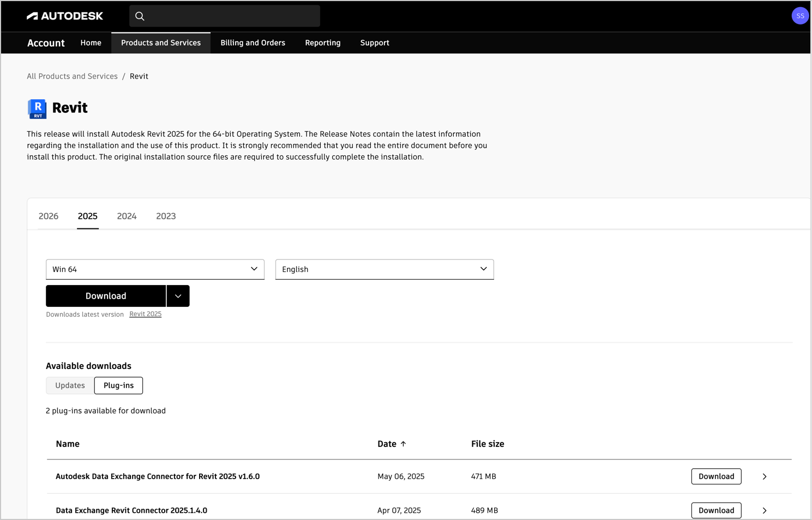Sort by the Name column header
Image resolution: width=812 pixels, height=520 pixels.
coord(68,444)
